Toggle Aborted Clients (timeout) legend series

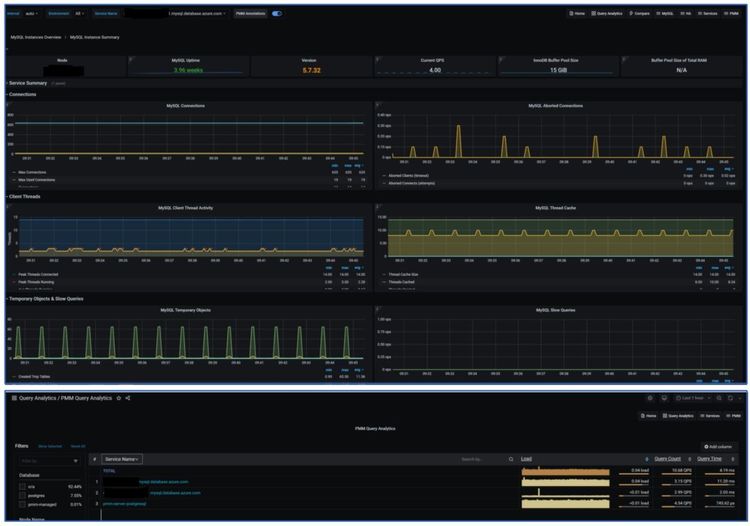(408, 175)
